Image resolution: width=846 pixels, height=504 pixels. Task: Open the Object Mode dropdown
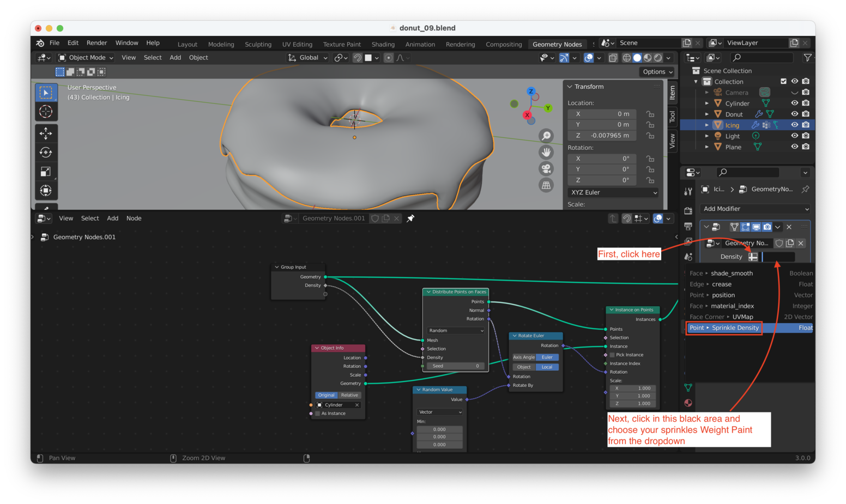pyautogui.click(x=86, y=58)
